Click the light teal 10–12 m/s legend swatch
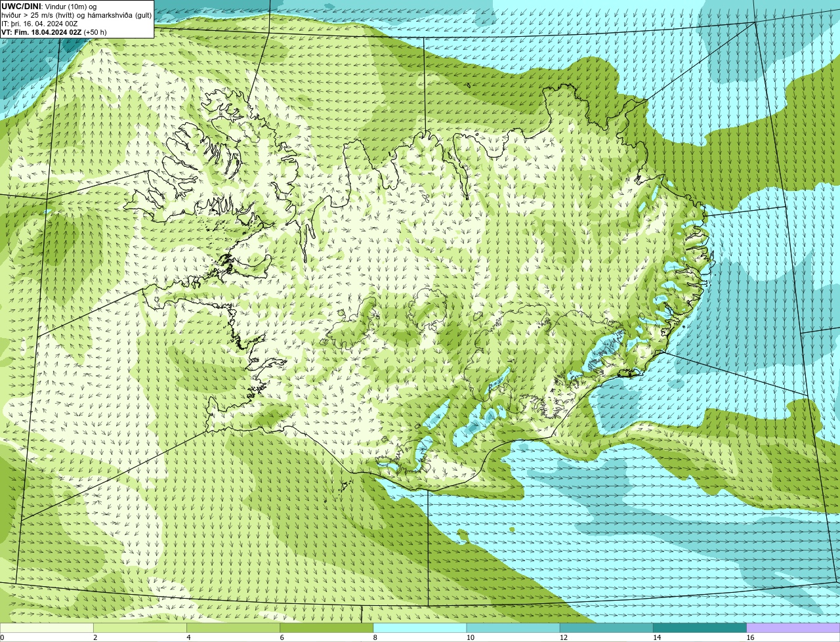 click(x=513, y=628)
